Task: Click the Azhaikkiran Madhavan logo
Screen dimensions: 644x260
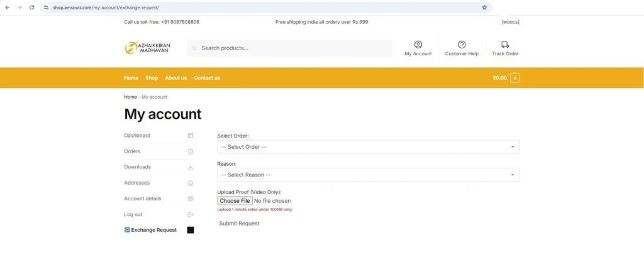Action: point(148,48)
